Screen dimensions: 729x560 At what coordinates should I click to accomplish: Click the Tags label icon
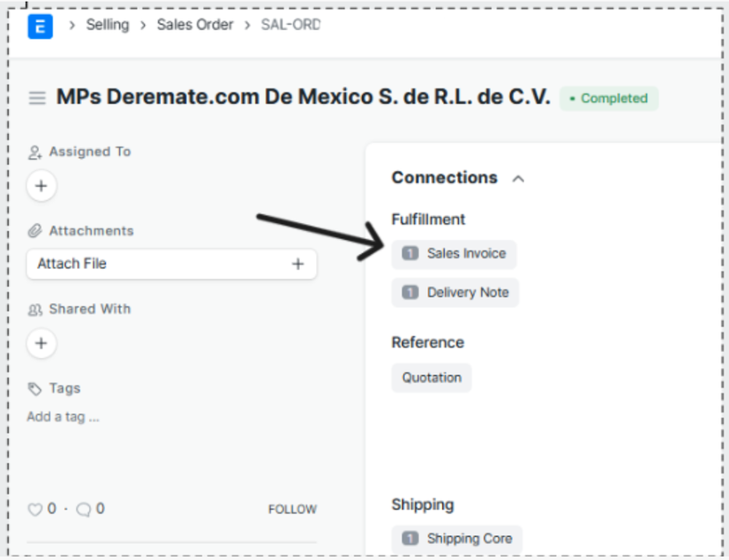pos(34,388)
